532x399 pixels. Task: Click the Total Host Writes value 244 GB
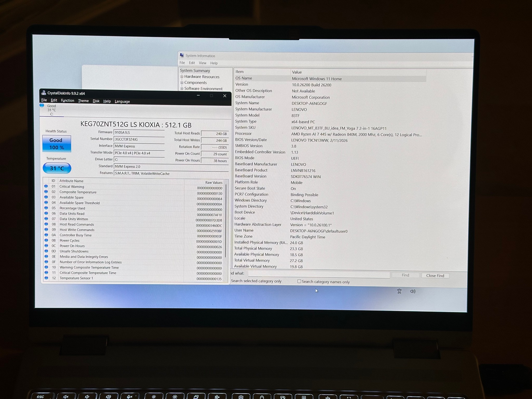point(215,141)
